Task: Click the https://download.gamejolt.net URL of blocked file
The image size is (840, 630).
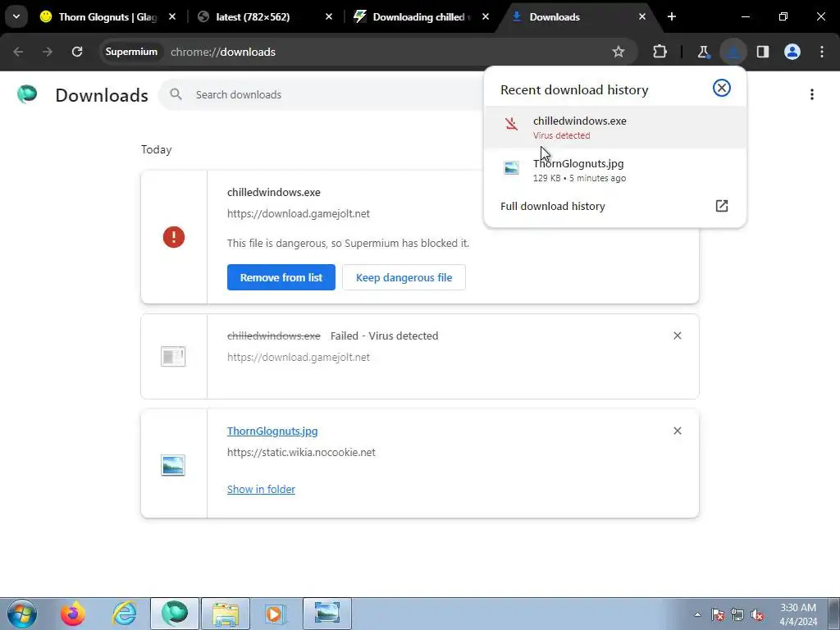Action: (x=299, y=214)
